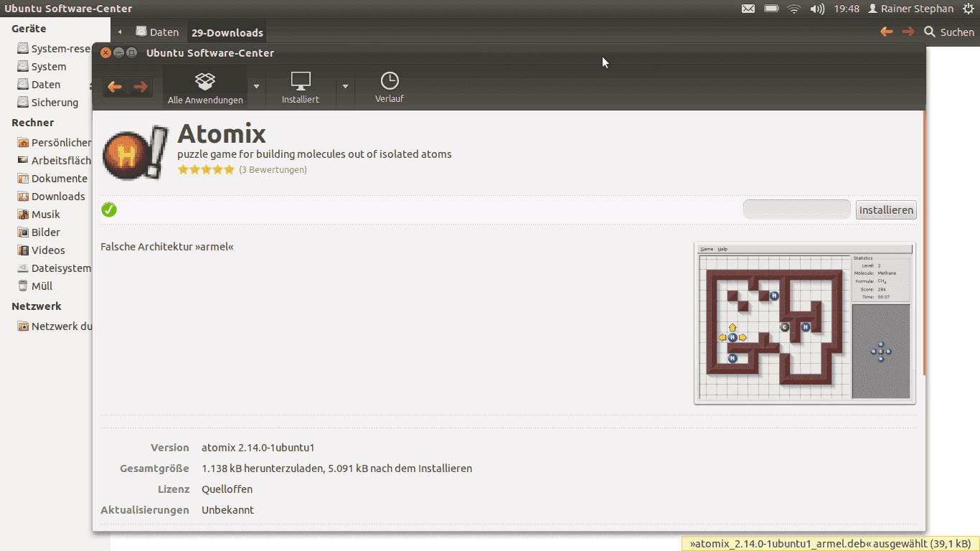Open Dateisystem in file manager sidebar
This screenshot has height=551, width=980.
click(x=55, y=268)
